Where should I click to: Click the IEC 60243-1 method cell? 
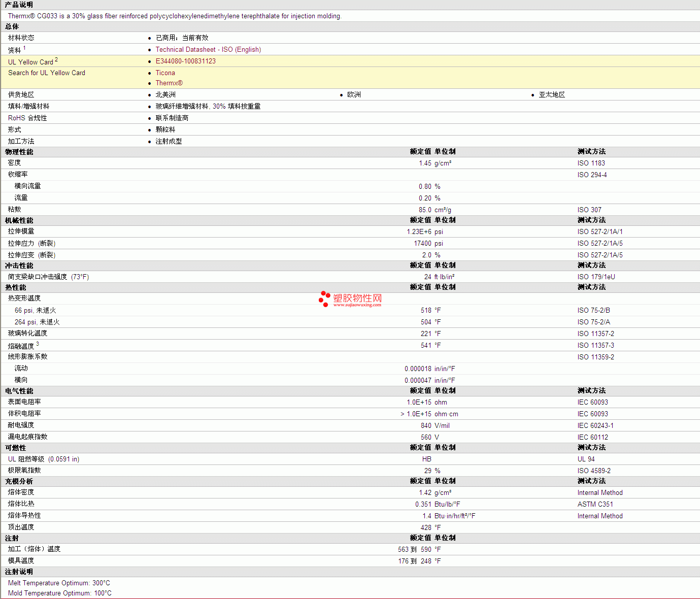[595, 426]
